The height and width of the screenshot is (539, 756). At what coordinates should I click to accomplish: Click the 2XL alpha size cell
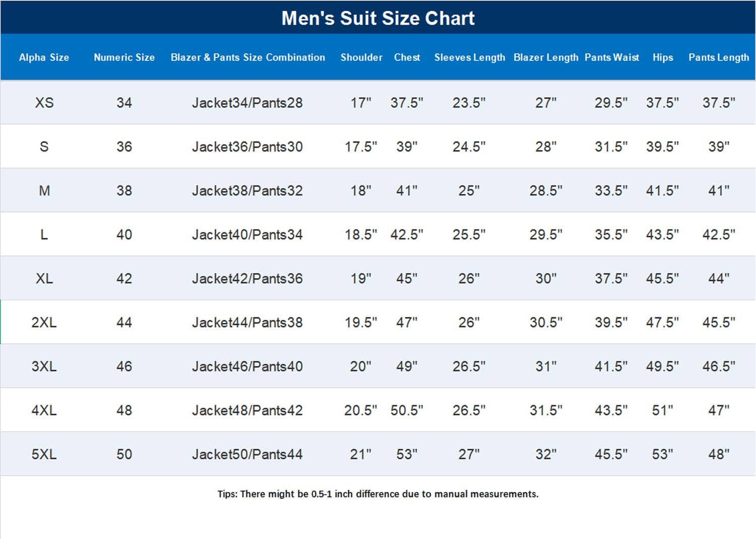(44, 322)
